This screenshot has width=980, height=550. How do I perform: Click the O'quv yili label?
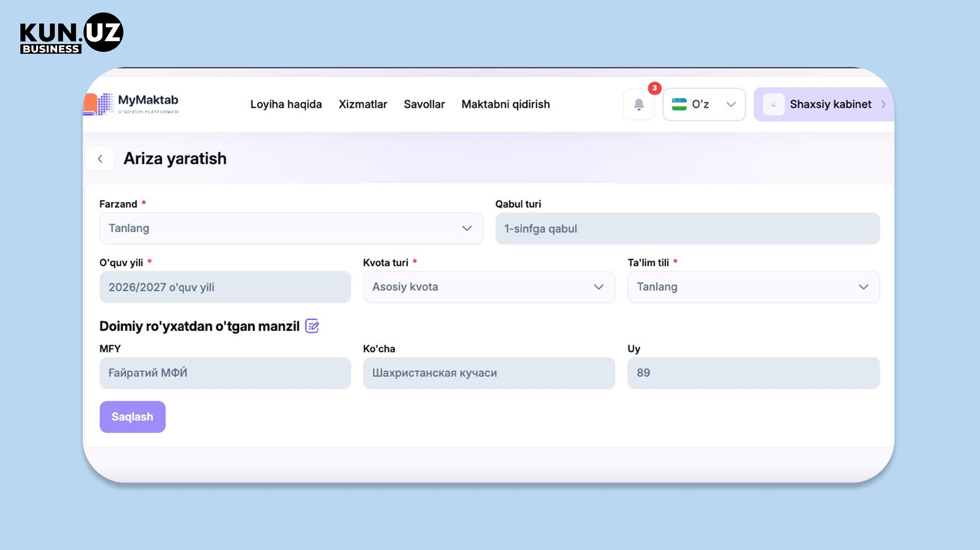121,262
